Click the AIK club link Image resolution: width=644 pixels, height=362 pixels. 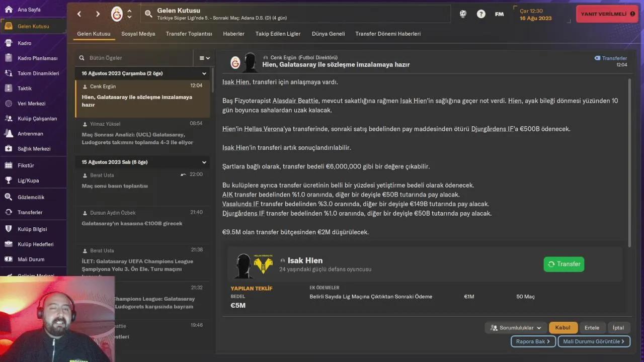[x=227, y=195]
